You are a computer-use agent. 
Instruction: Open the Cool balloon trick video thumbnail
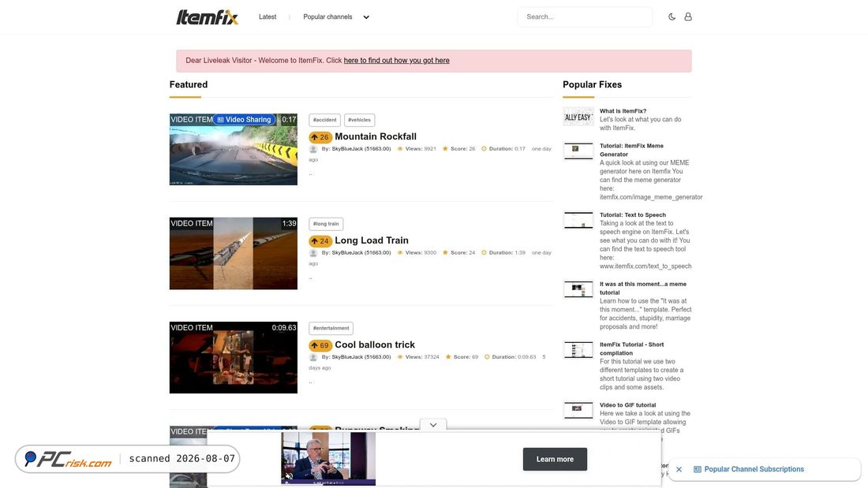coord(233,357)
